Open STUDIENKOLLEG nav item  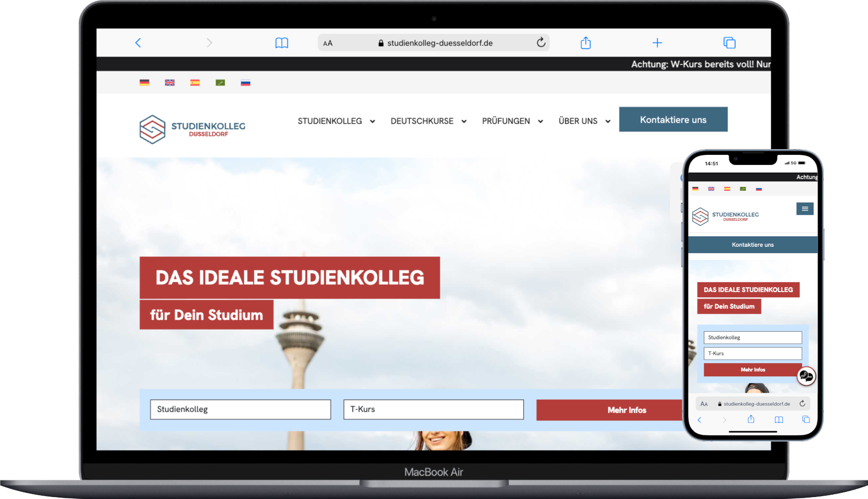(330, 121)
